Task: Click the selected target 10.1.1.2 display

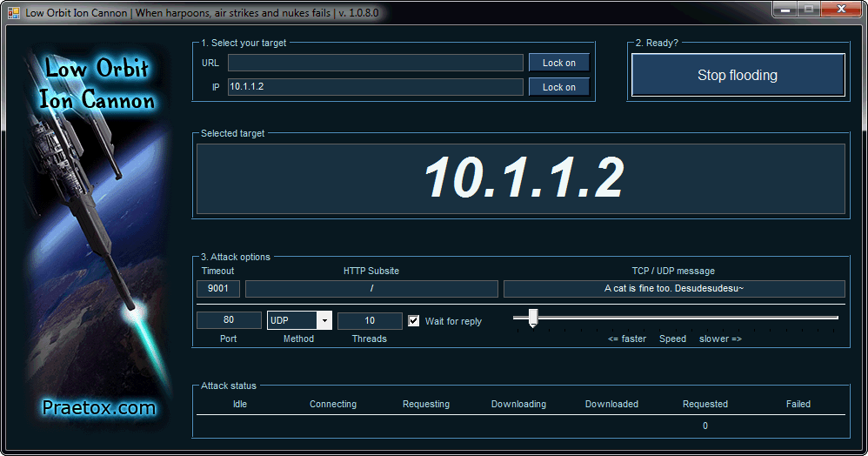Action: 521,178
